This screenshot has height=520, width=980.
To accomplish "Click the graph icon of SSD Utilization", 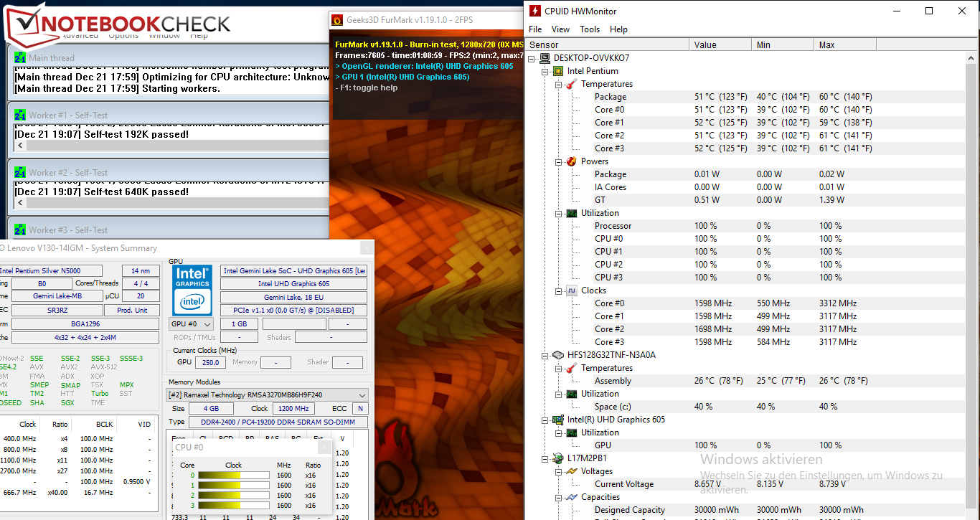I will (x=572, y=394).
